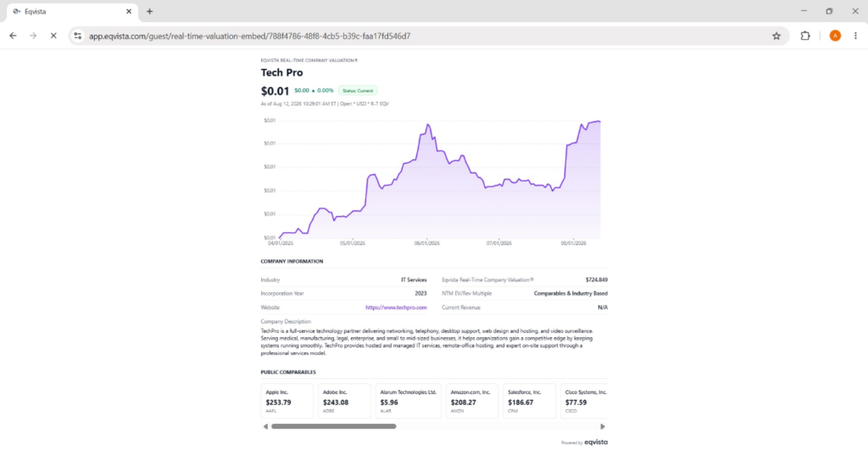
Task: Restore down the browser window
Action: tap(829, 11)
